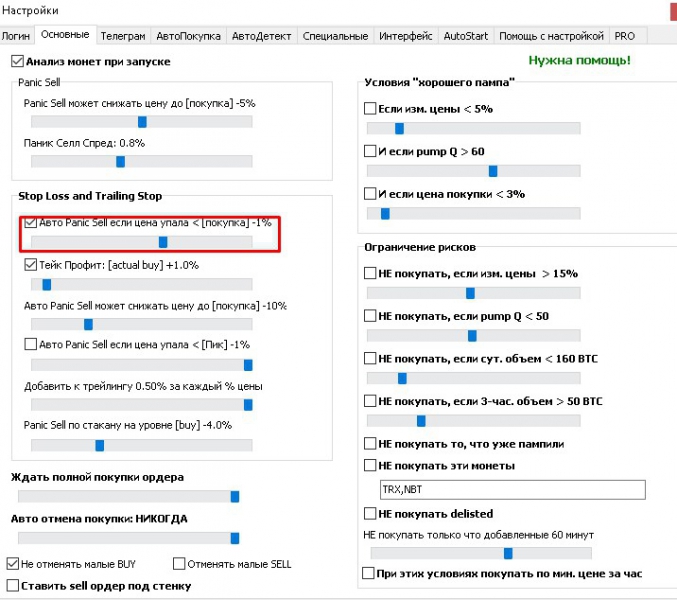This screenshot has width=677, height=600.
Task: Switch to the Телеграм tab
Action: (x=123, y=36)
